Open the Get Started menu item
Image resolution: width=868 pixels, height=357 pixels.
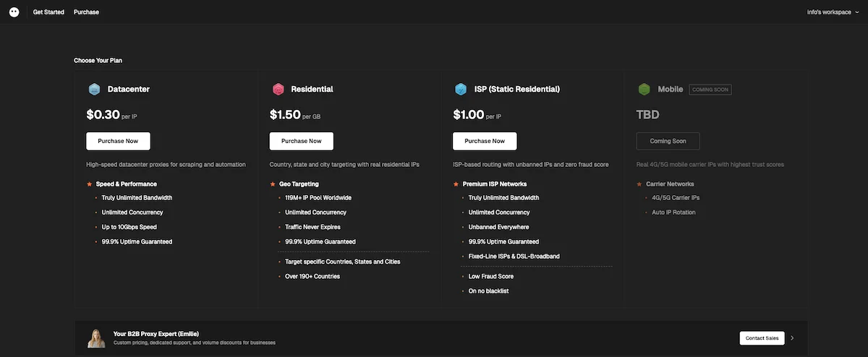(x=48, y=12)
